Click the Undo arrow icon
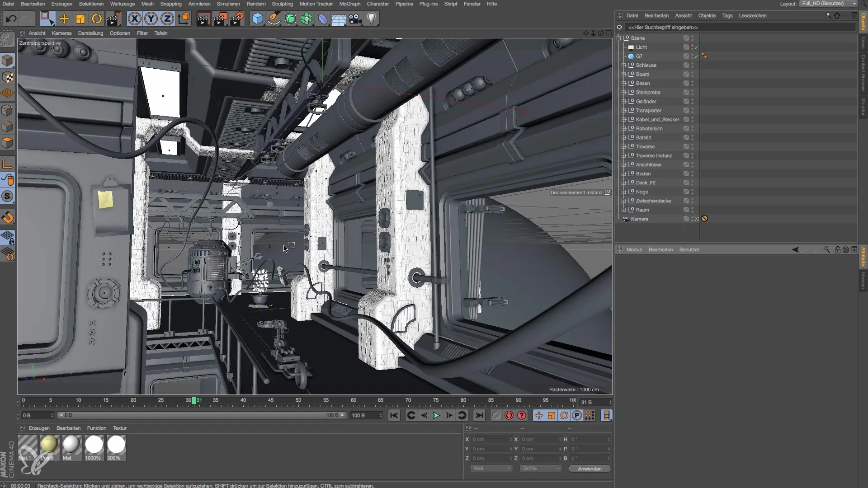The image size is (868, 488). pos(11,19)
